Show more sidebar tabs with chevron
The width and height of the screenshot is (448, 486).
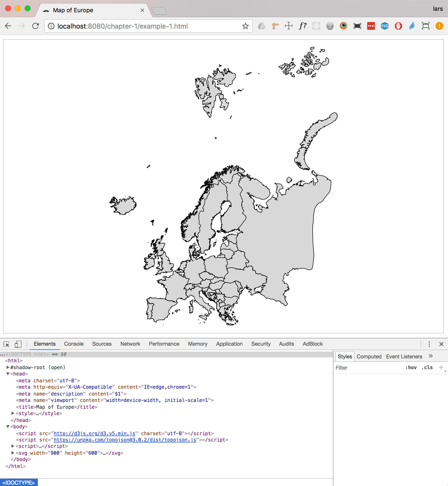431,356
